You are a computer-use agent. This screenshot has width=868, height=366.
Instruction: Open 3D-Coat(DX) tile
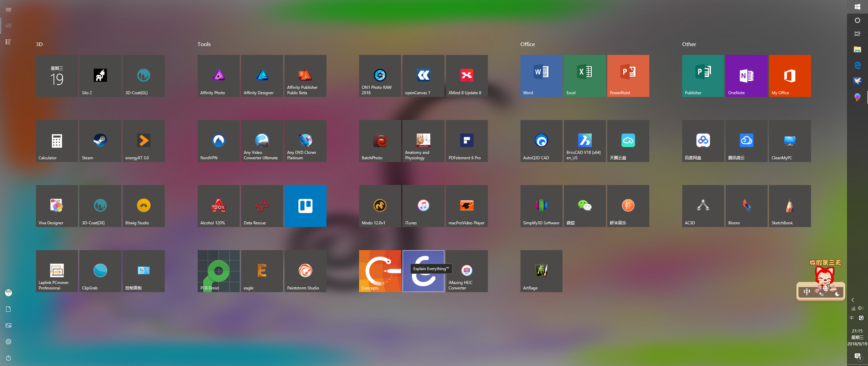[100, 206]
